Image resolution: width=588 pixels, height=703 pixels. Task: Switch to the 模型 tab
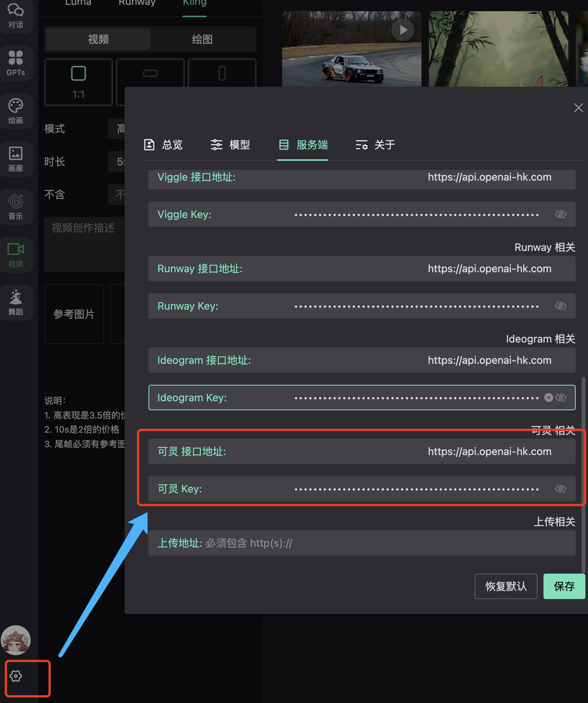coord(230,145)
